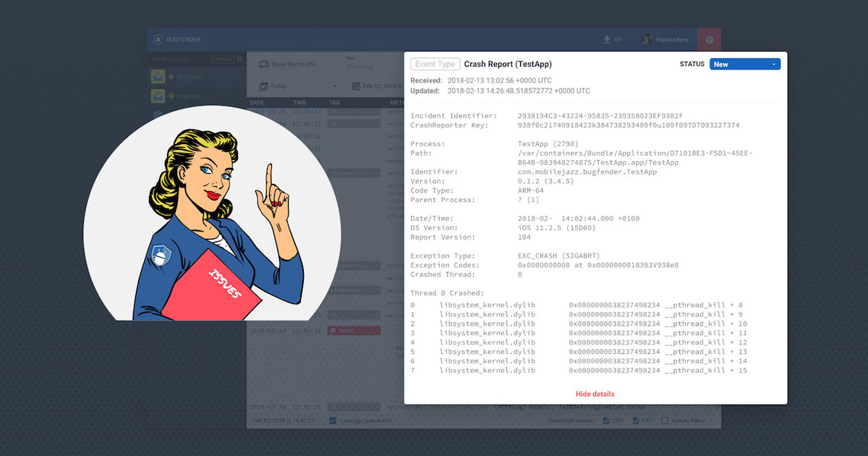The width and height of the screenshot is (868, 456).
Task: Click the SDK download icon in the header
Action: click(x=608, y=40)
